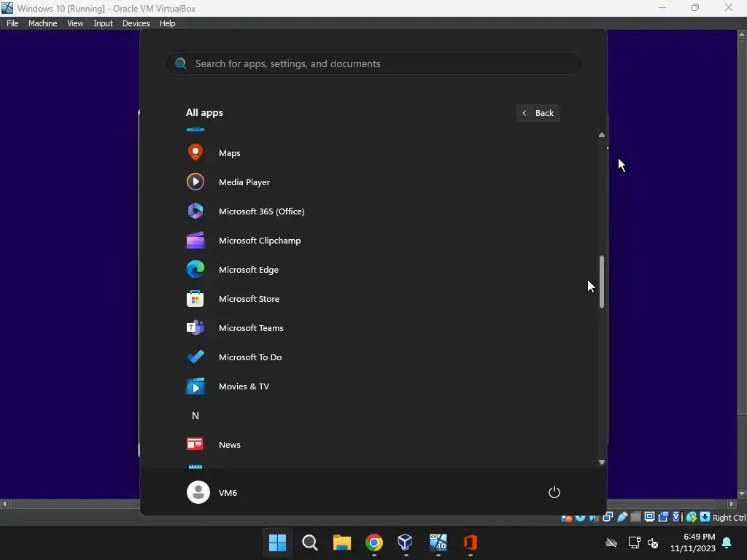This screenshot has width=747, height=560.
Task: Select the 'Microsoft Edge' text label
Action: point(248,270)
